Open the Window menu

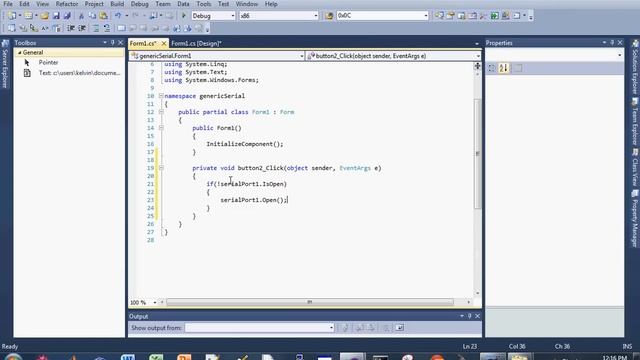[x=247, y=4]
